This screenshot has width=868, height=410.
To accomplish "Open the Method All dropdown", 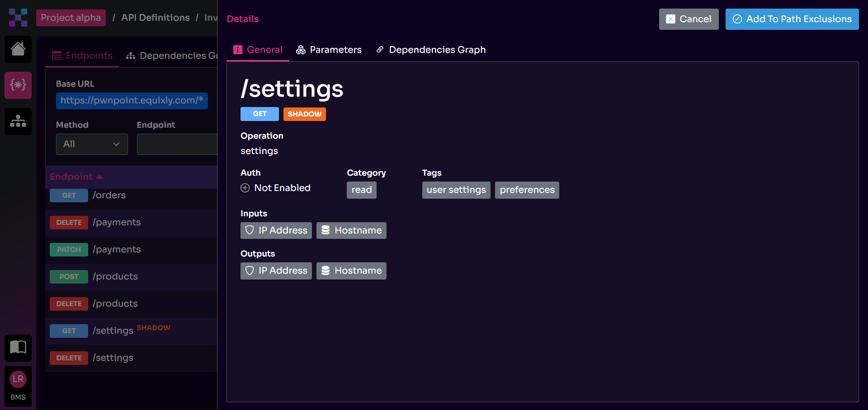I will click(92, 144).
